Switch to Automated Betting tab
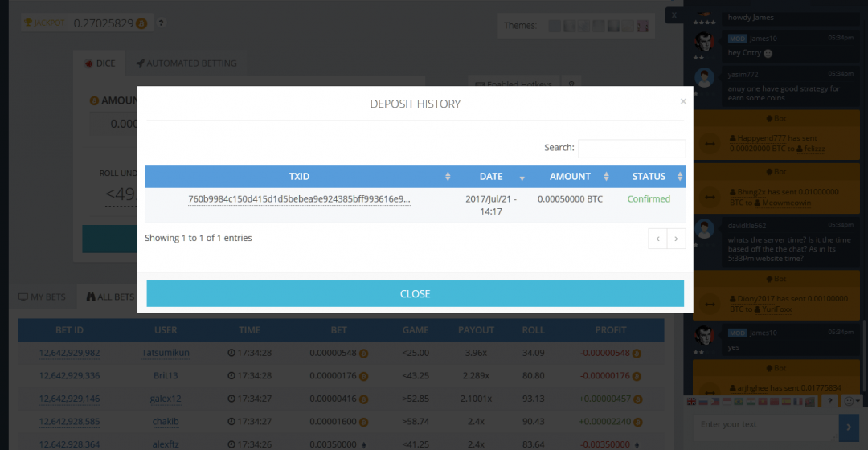 186,63
